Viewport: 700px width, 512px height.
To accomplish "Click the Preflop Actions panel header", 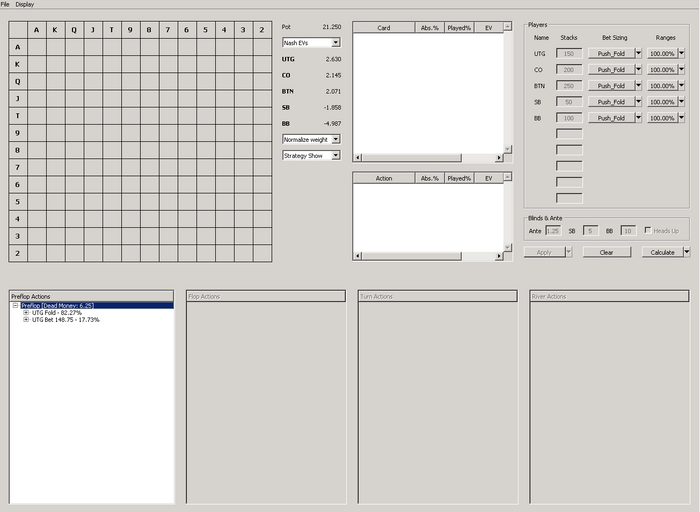I will pos(92,296).
